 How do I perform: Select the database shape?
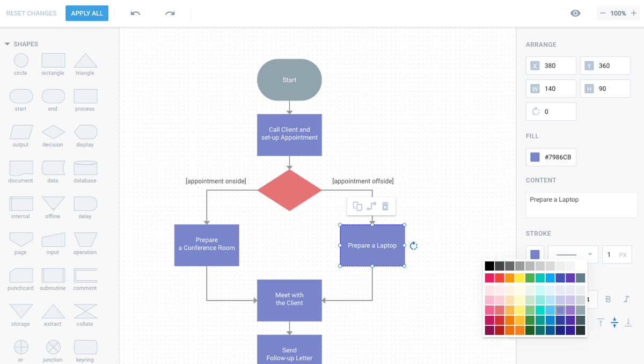click(x=85, y=169)
